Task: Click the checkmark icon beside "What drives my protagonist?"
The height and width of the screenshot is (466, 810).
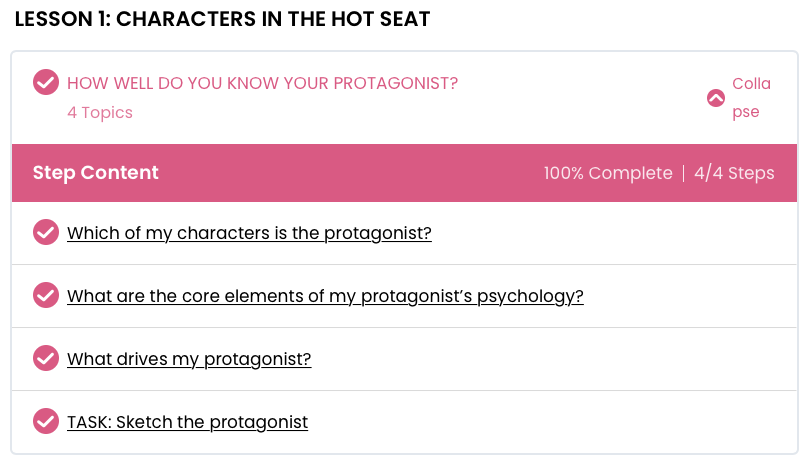Action: click(x=45, y=358)
